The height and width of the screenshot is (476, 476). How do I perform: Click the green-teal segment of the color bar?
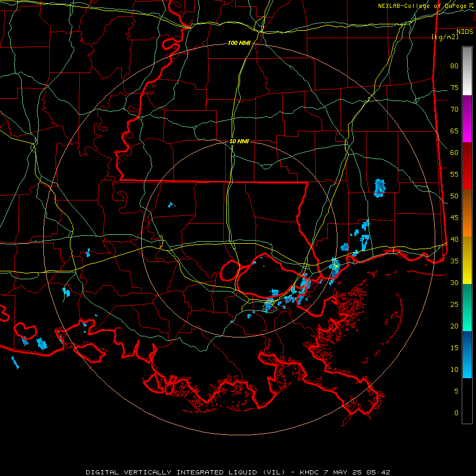point(467,307)
